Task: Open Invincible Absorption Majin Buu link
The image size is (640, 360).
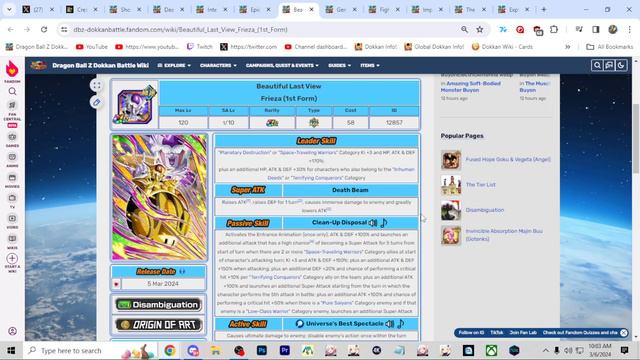Action: click(x=504, y=235)
